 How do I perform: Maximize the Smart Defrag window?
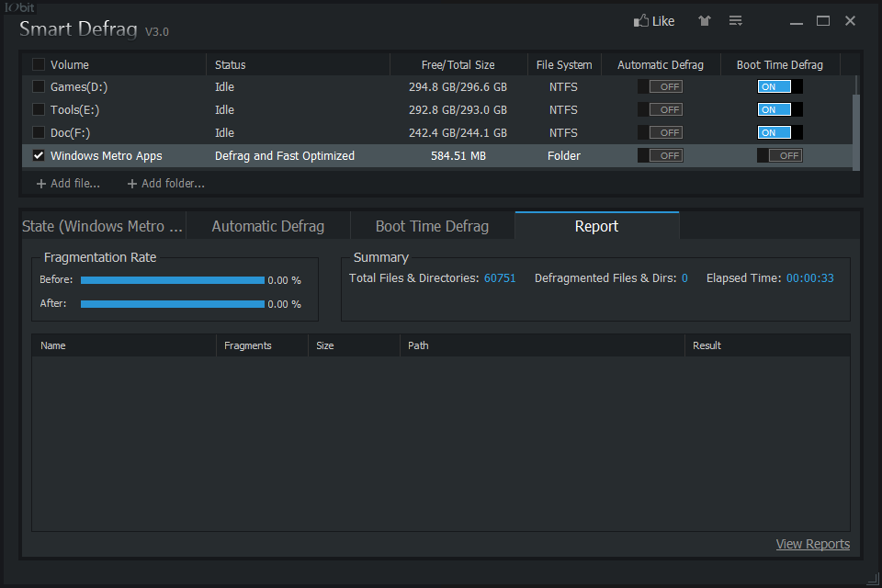point(823,21)
